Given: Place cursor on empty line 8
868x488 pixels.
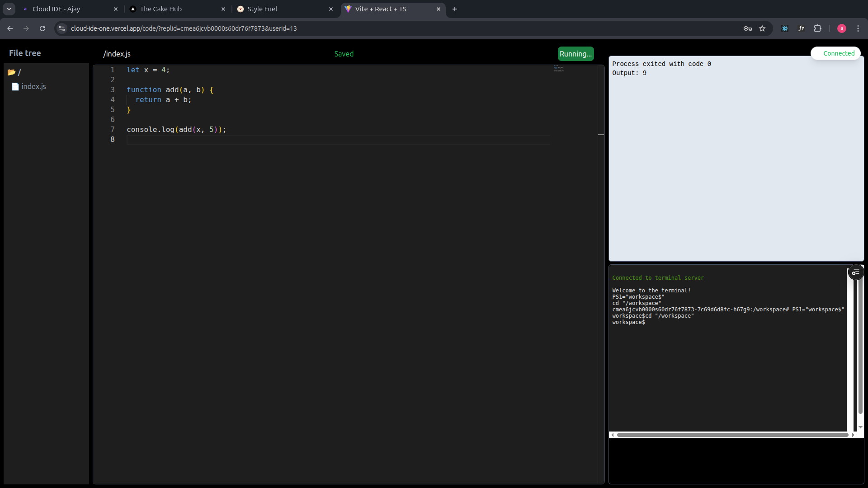Looking at the screenshot, I should 338,140.
